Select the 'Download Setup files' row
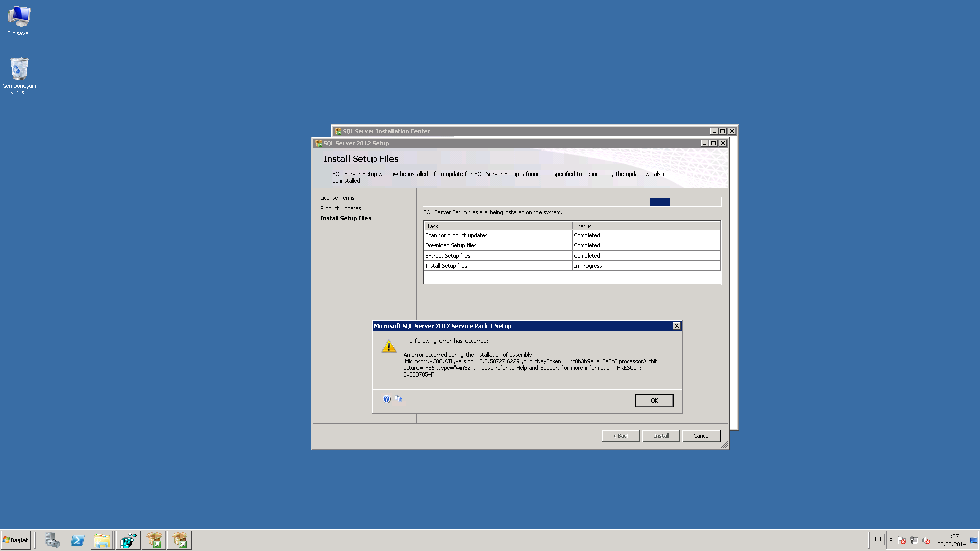980x551 pixels. click(x=572, y=245)
